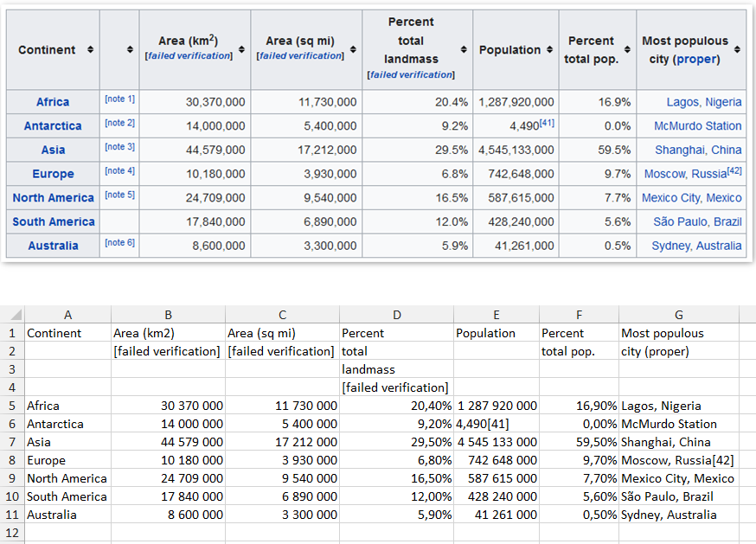Select spreadsheet column C header
This screenshot has height=544, width=756.
(283, 315)
